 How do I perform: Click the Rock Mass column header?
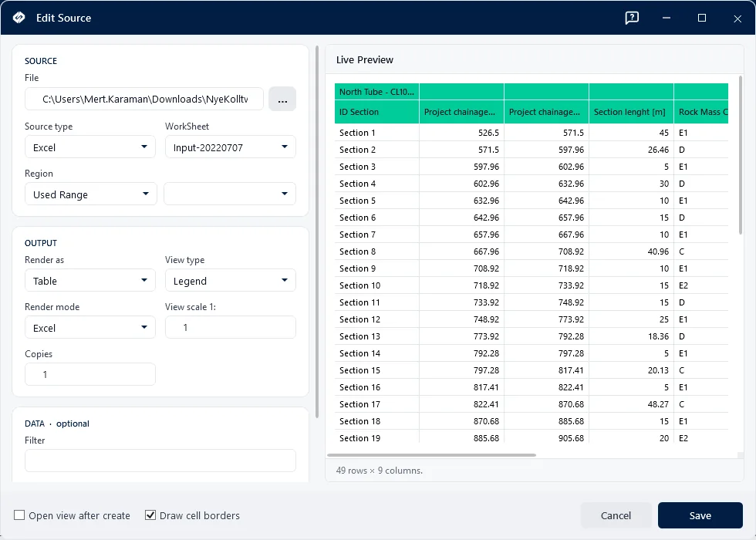(x=701, y=112)
